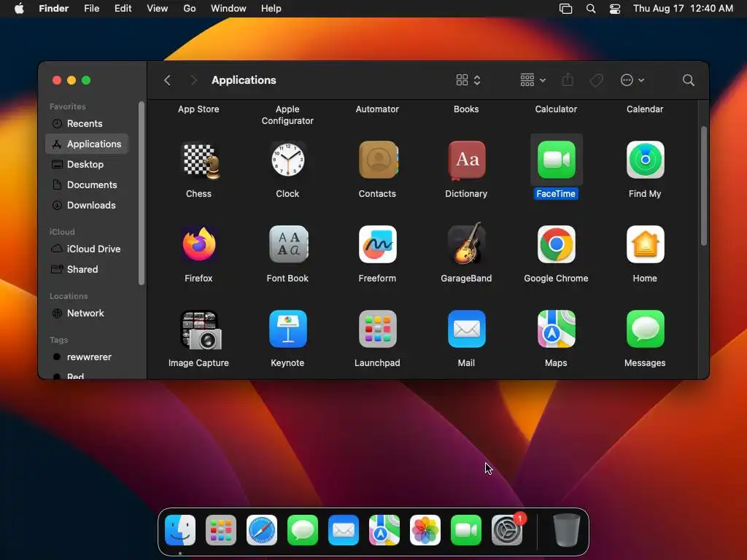This screenshot has height=560, width=747.
Task: Click the Finder window search magnifier
Action: tap(689, 80)
